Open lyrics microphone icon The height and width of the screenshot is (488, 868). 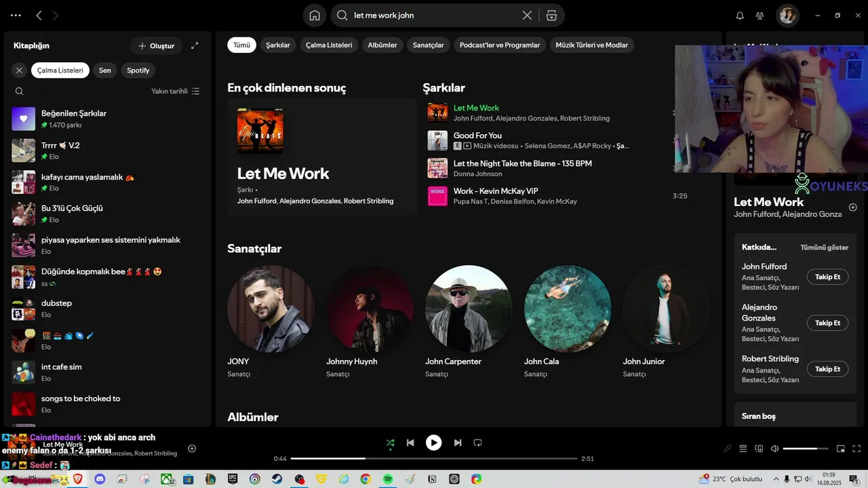pyautogui.click(x=727, y=449)
